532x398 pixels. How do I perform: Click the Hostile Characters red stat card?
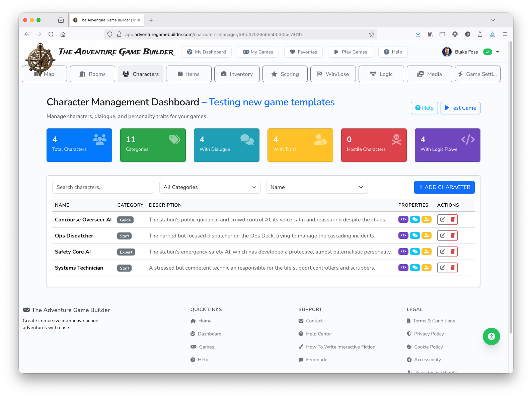click(374, 145)
